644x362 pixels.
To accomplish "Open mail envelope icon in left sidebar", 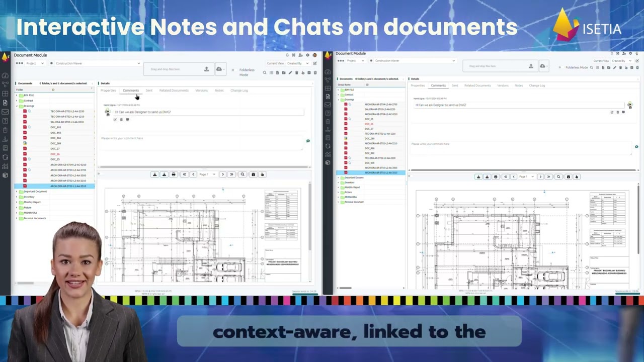I will 5,112.
